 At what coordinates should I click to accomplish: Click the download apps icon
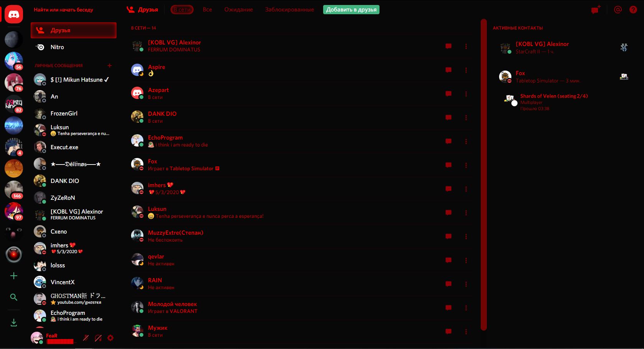point(14,323)
